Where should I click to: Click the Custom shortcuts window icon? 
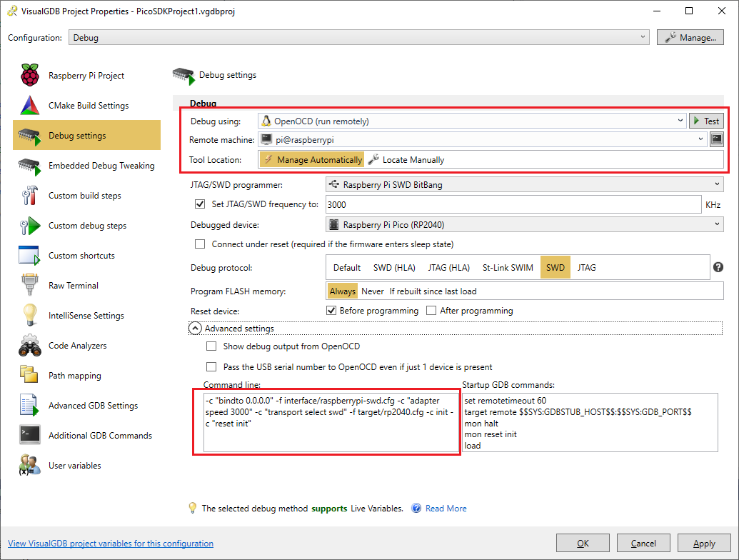coord(29,256)
